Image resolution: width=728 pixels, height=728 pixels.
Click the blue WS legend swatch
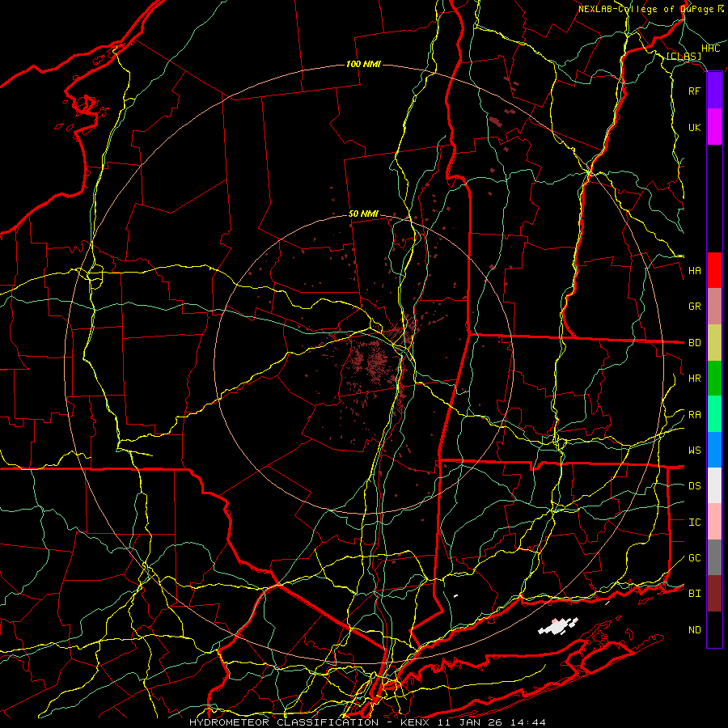pyautogui.click(x=714, y=450)
